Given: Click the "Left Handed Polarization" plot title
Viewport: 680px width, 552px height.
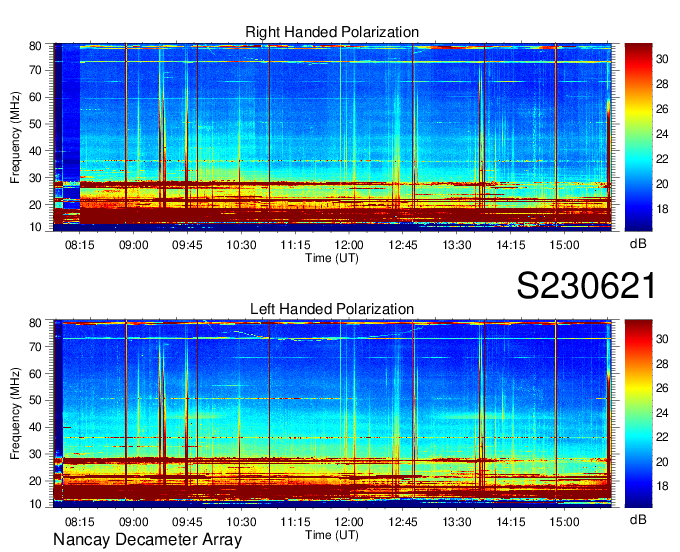Looking at the screenshot, I should tap(332, 309).
